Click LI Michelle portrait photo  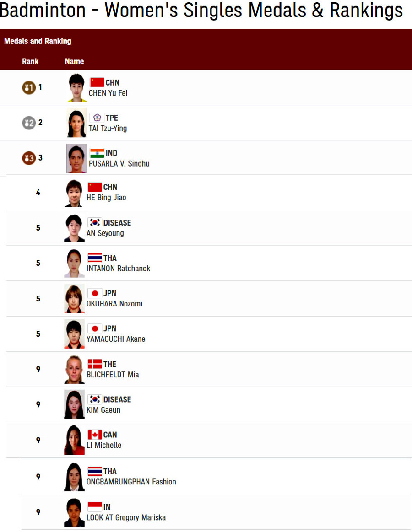(74, 440)
